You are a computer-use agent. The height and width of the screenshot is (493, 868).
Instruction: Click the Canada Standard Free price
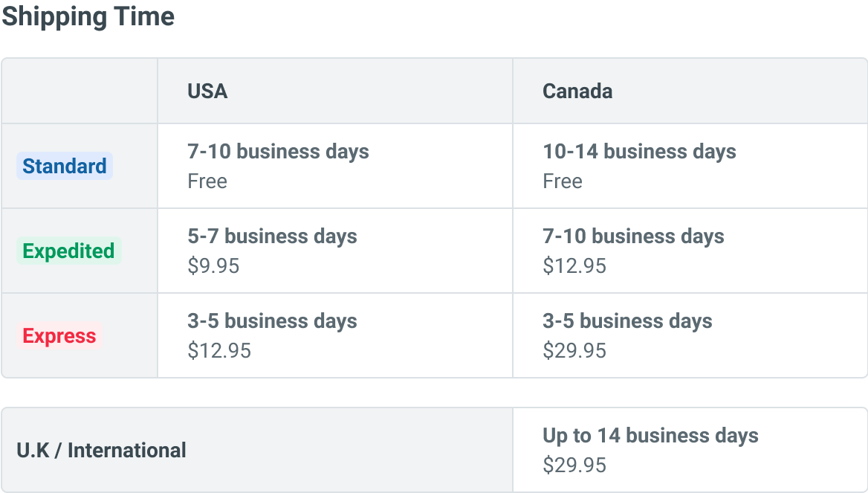click(563, 181)
